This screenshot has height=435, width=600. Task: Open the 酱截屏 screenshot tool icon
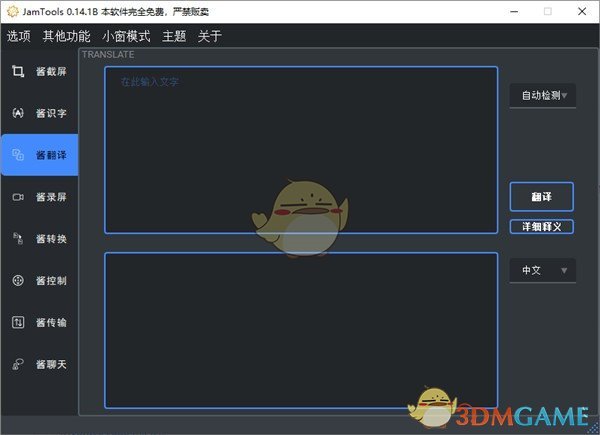pos(18,71)
